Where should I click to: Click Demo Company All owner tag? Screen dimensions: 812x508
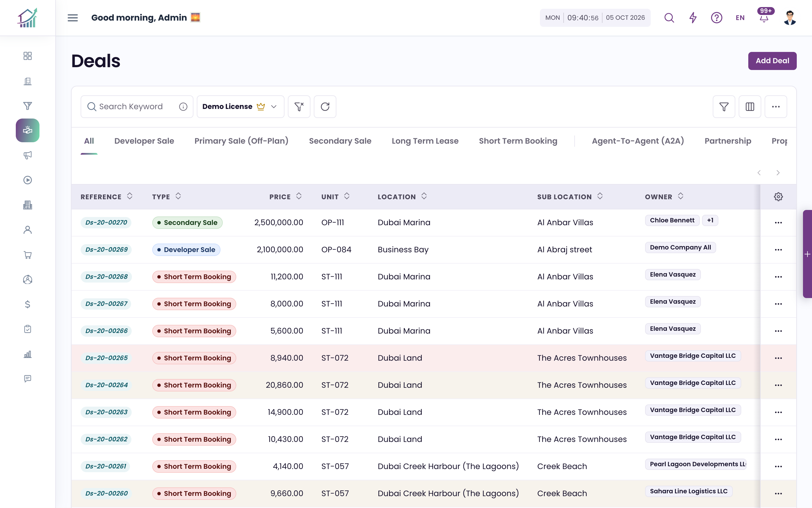pos(680,248)
